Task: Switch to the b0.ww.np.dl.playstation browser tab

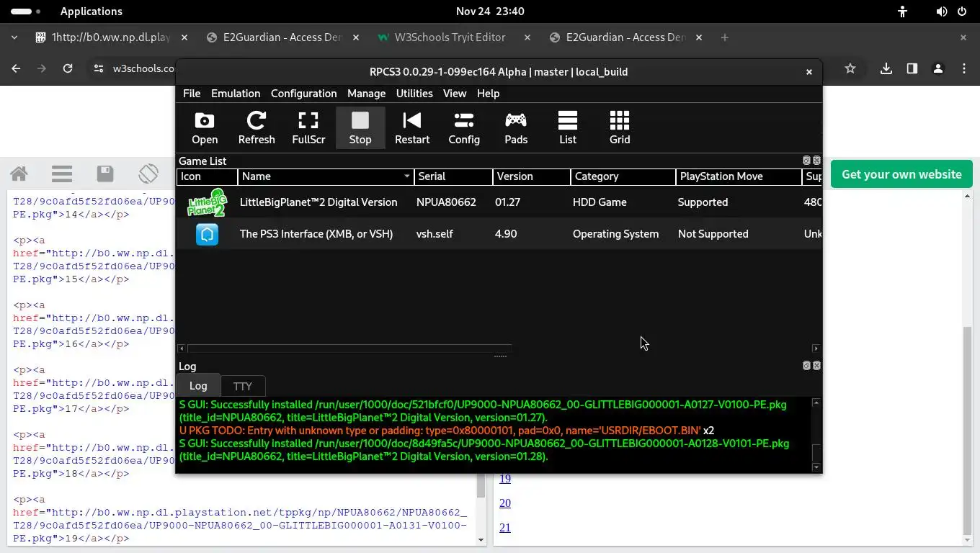Action: [x=110, y=37]
